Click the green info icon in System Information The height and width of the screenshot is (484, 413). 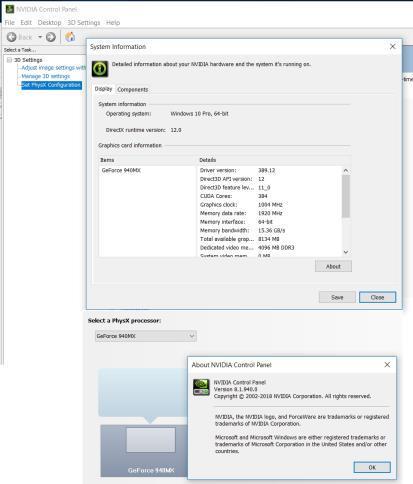click(x=100, y=69)
